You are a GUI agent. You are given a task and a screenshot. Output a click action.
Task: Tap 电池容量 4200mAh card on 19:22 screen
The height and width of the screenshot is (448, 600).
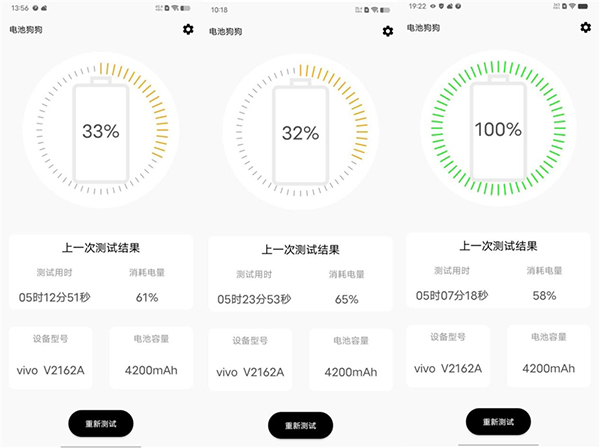click(x=546, y=355)
